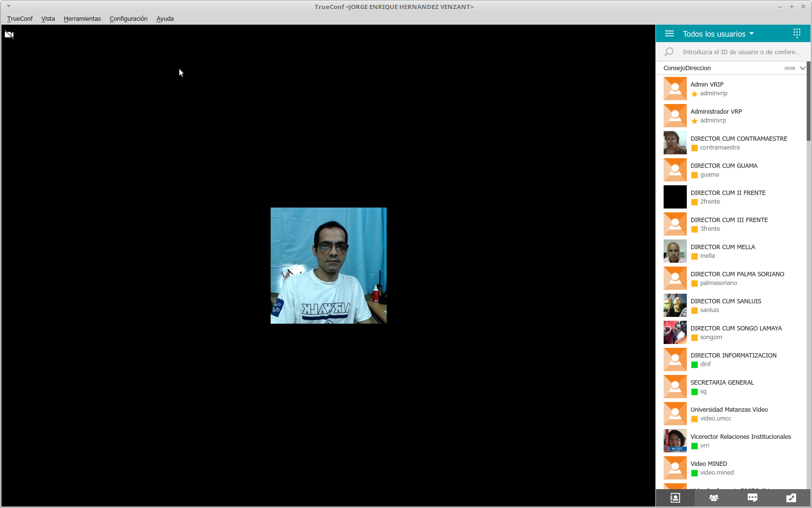Click the Vicerector Relaciones Institucionales avatar
The height and width of the screenshot is (508, 812).
(675, 441)
